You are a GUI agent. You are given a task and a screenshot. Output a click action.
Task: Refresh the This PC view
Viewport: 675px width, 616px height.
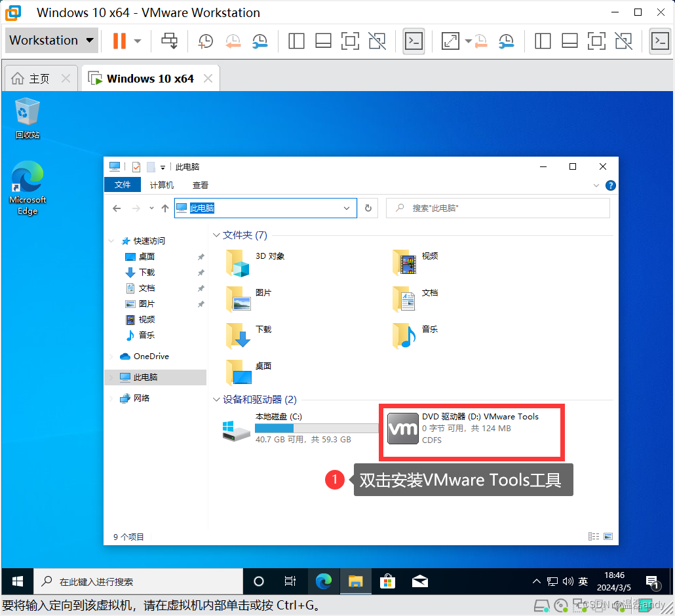click(368, 208)
